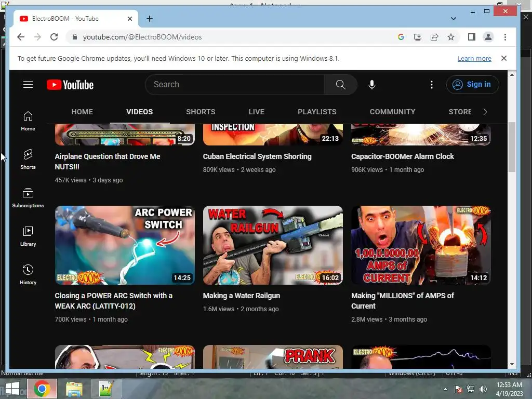Viewport: 532px width, 399px height.
Task: Click the browser forward arrow
Action: click(37, 37)
